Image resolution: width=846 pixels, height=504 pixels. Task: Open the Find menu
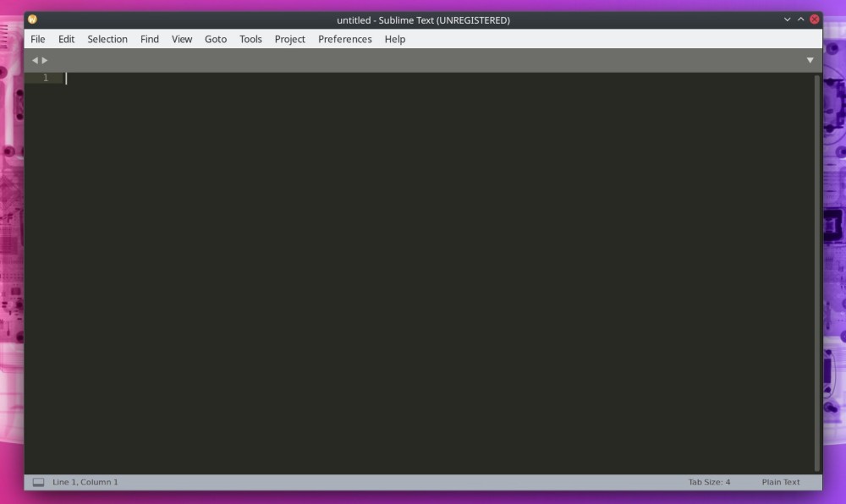click(x=149, y=39)
